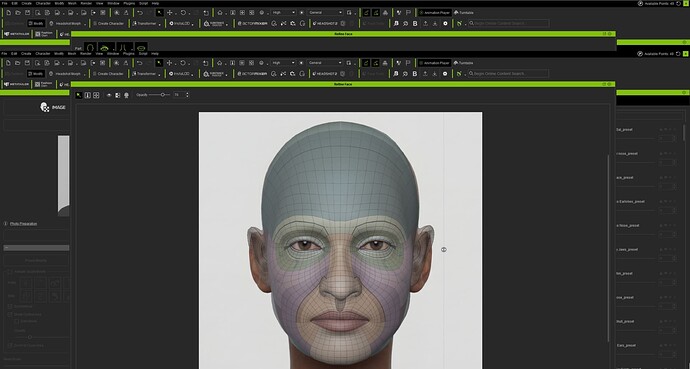Image resolution: width=690 pixels, height=369 pixels.
Task: Open Render menu in front window
Action: tap(86, 54)
